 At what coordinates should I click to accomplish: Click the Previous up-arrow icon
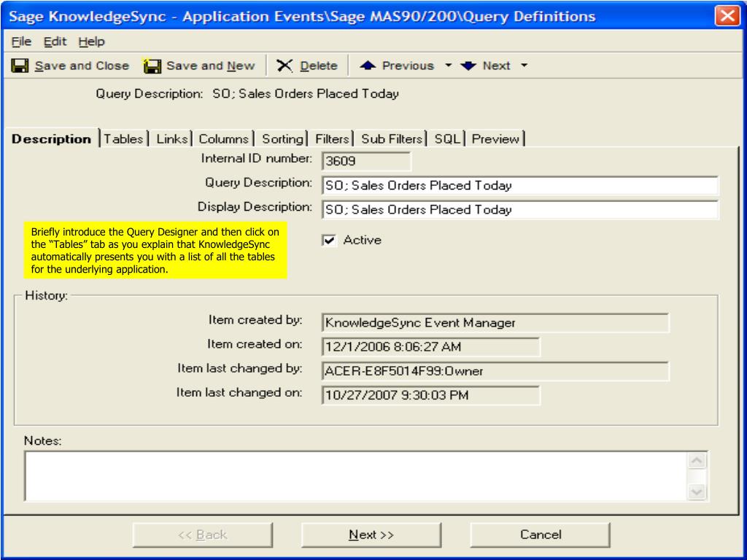point(368,66)
